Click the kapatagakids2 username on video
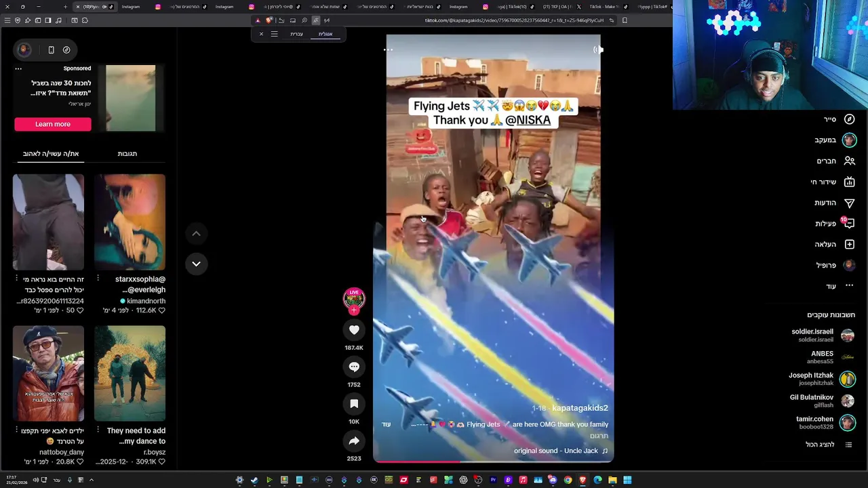 point(580,408)
